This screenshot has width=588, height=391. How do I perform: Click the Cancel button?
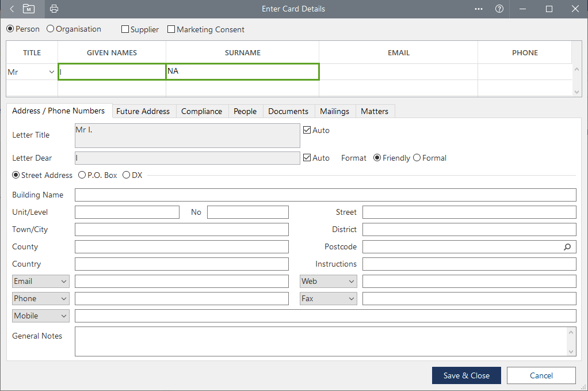541,375
